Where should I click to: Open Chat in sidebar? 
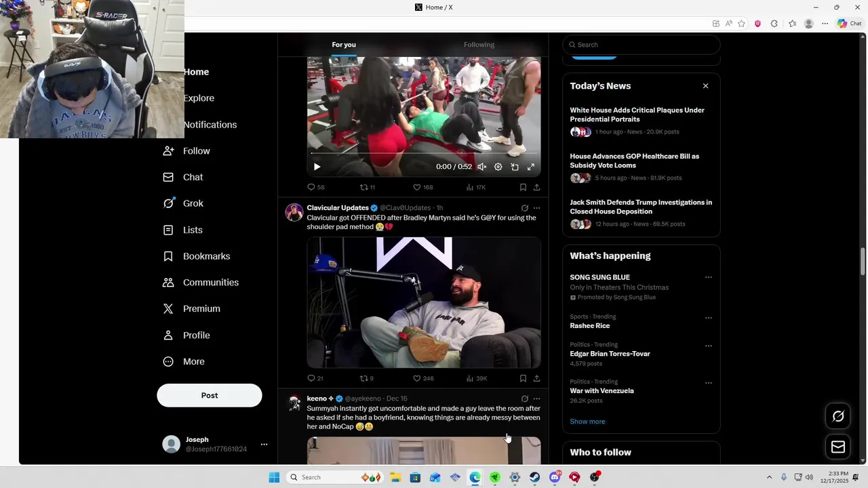(x=183, y=177)
